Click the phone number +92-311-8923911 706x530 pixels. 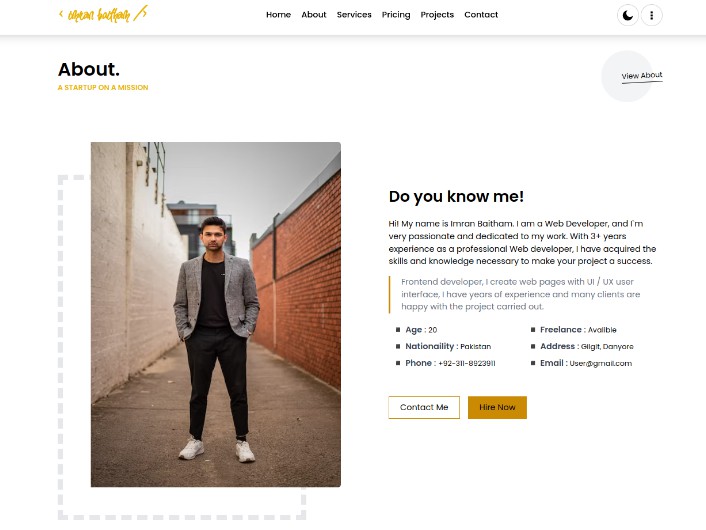coord(466,363)
